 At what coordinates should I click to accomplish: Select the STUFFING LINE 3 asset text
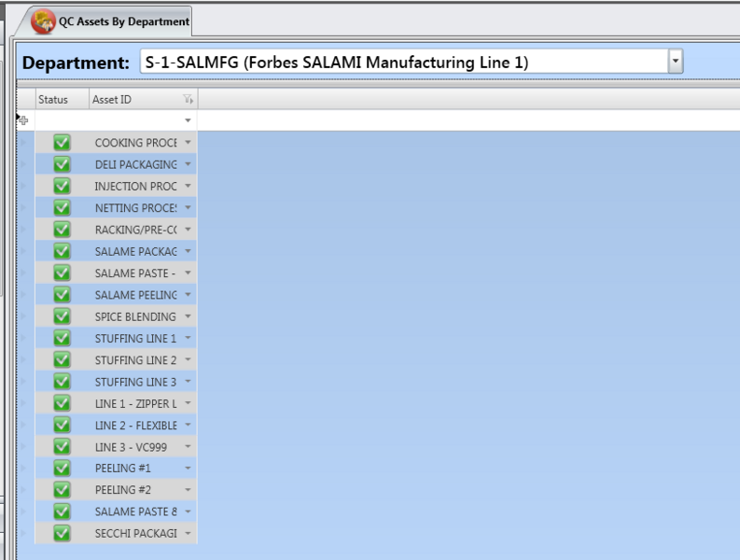(135, 382)
